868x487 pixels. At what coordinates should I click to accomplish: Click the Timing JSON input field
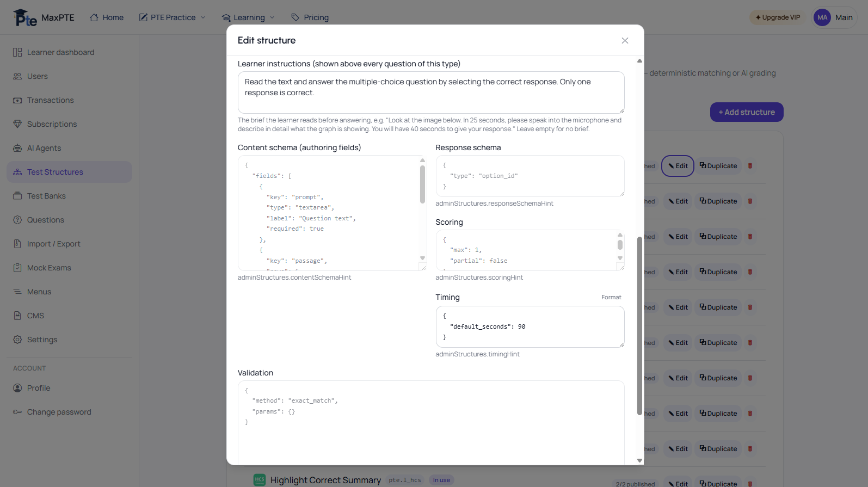(530, 326)
